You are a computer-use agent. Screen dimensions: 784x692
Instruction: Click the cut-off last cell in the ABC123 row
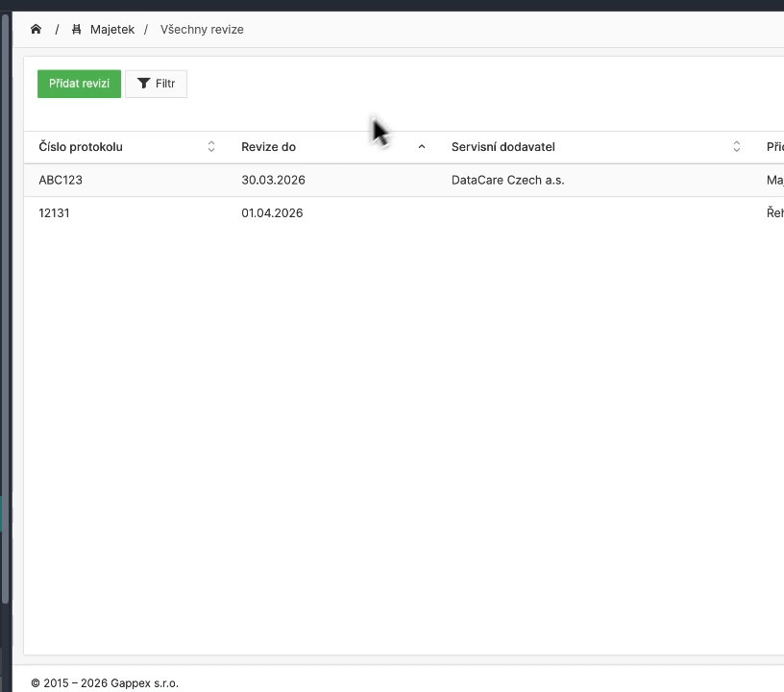click(774, 180)
